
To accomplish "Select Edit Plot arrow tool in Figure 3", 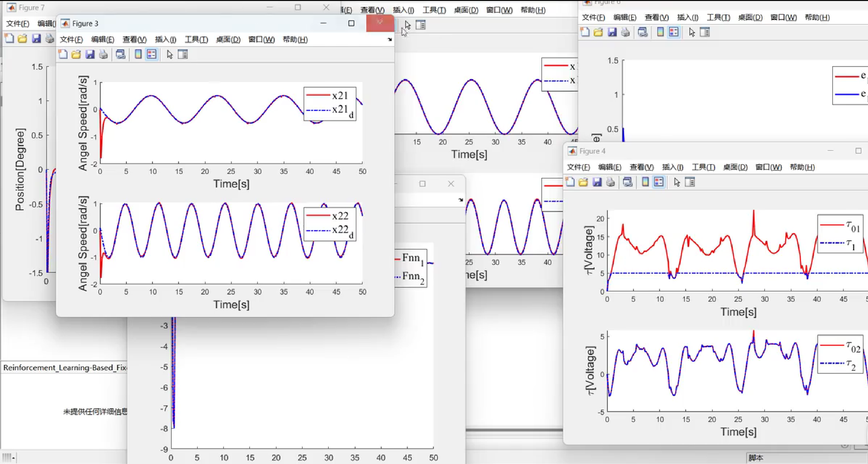I will 169,55.
